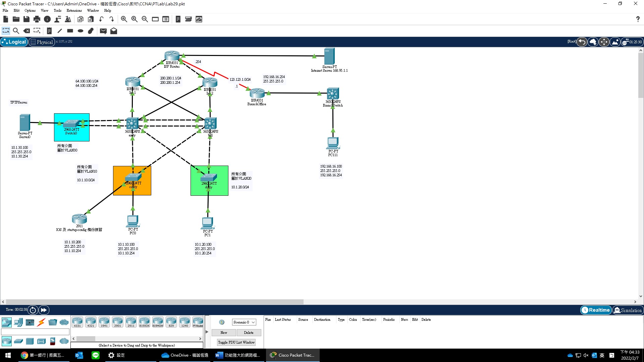Pick the 1941 router from the device list
Image resolution: width=644 pixels, height=362 pixels.
pyautogui.click(x=104, y=322)
